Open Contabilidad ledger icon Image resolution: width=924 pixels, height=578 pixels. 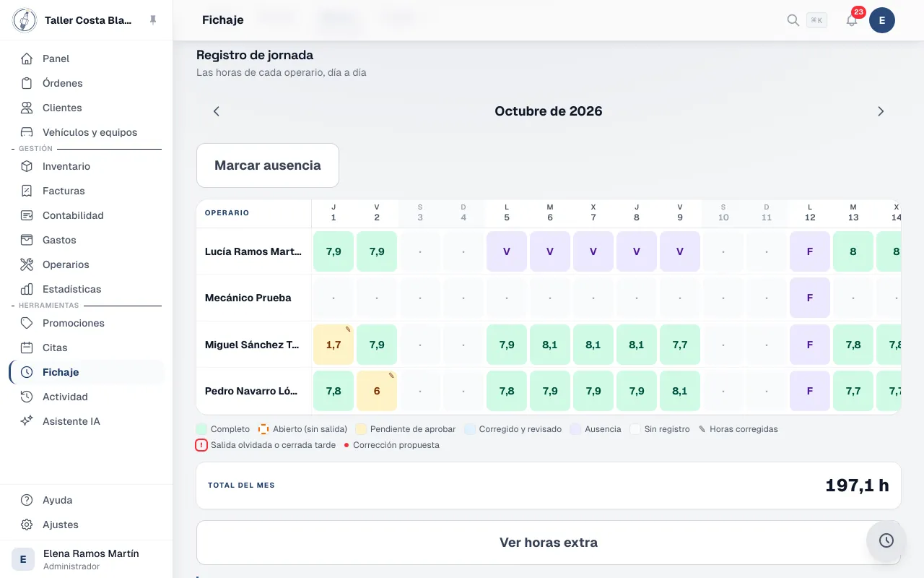[27, 215]
